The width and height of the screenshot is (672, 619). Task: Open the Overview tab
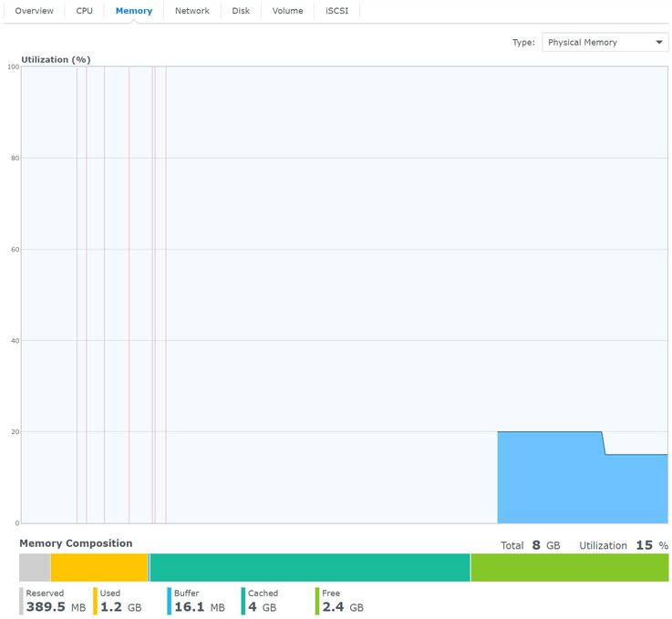[34, 11]
